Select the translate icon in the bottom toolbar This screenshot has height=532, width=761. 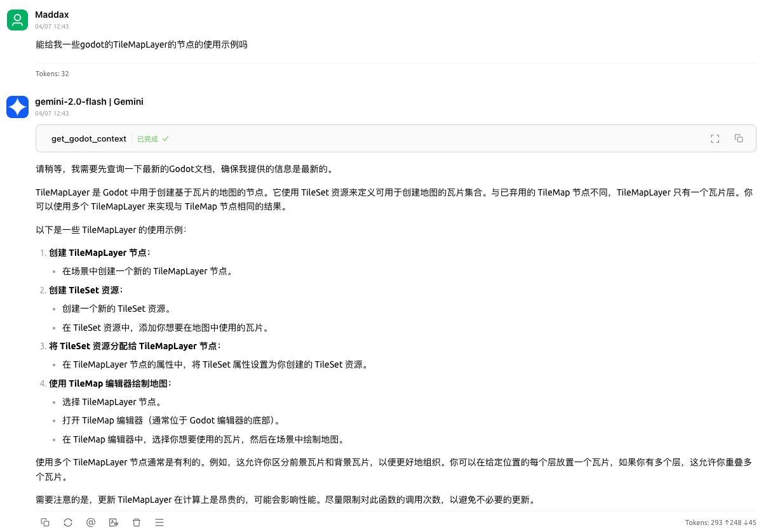click(114, 522)
